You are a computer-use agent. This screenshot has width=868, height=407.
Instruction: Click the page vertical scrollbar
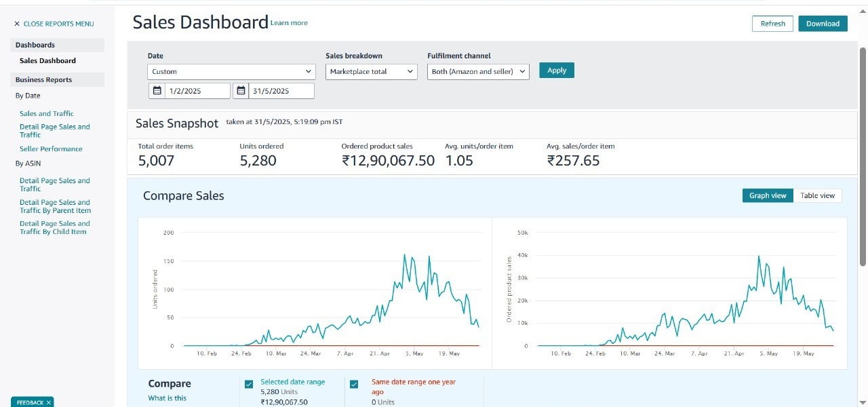tap(863, 156)
